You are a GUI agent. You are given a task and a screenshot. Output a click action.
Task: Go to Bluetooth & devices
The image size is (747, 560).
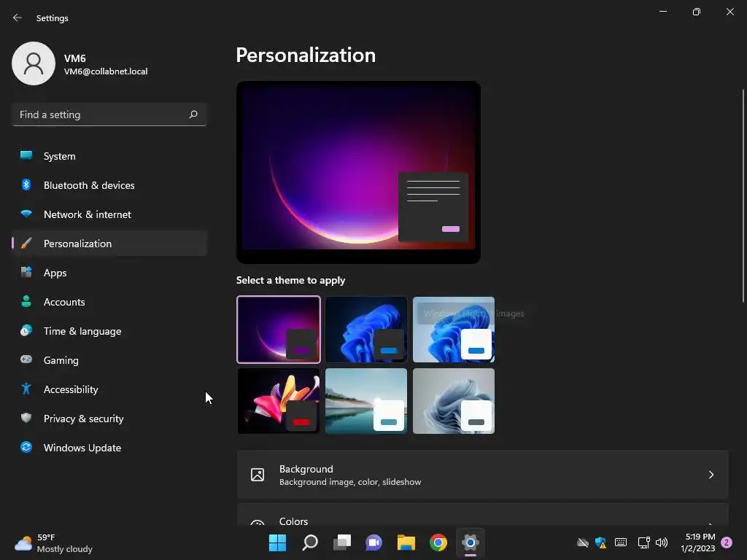109,185
